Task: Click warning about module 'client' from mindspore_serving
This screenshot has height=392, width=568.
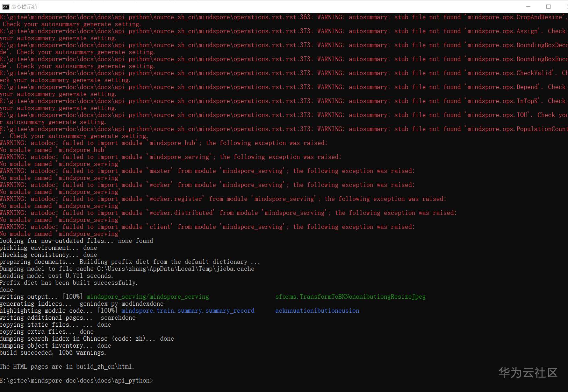Action: [x=207, y=227]
